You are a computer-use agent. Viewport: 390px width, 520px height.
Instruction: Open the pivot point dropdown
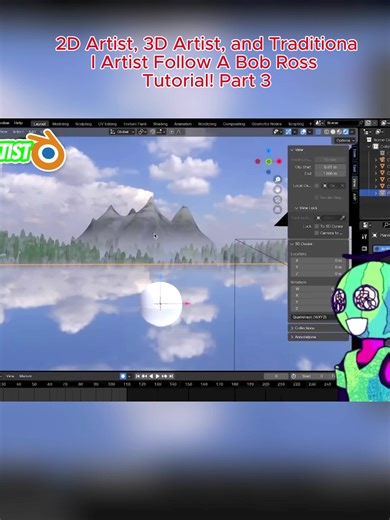(x=142, y=132)
